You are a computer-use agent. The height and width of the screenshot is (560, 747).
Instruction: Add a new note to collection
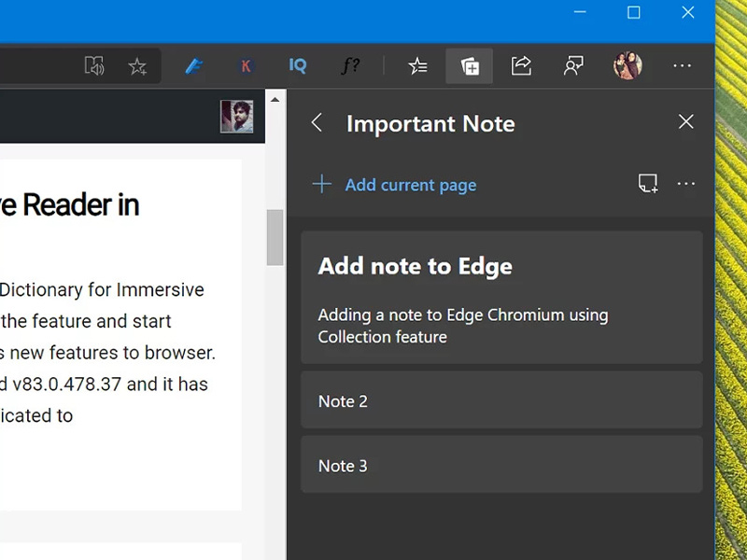click(648, 183)
